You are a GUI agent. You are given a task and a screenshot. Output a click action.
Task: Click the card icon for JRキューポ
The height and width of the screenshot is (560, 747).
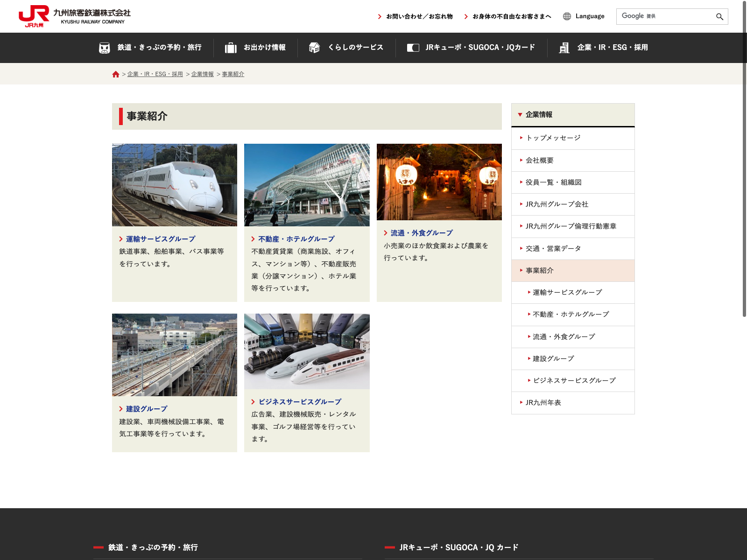click(413, 48)
